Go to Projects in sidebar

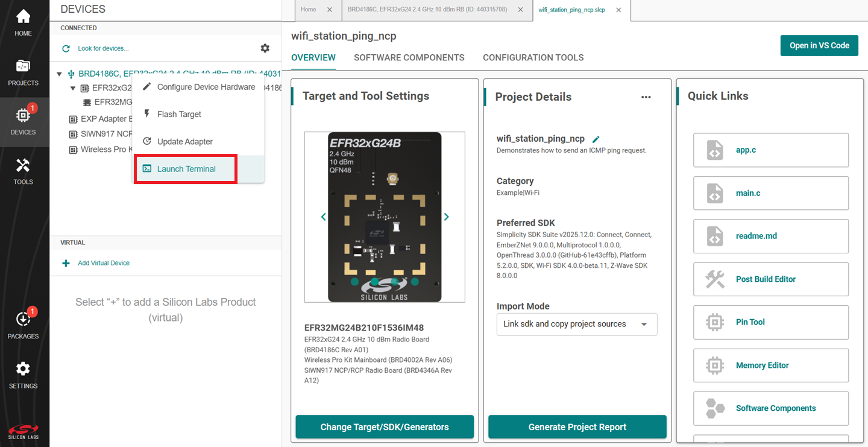(23, 72)
